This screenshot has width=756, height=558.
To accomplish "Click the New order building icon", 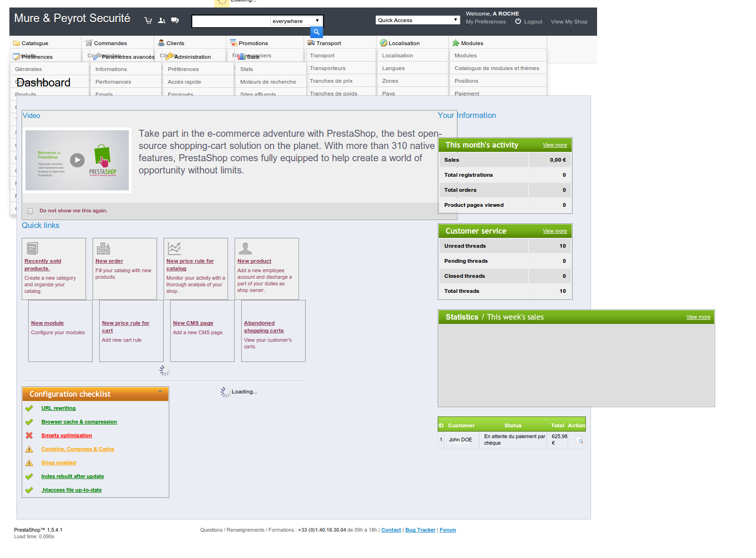I will [103, 248].
